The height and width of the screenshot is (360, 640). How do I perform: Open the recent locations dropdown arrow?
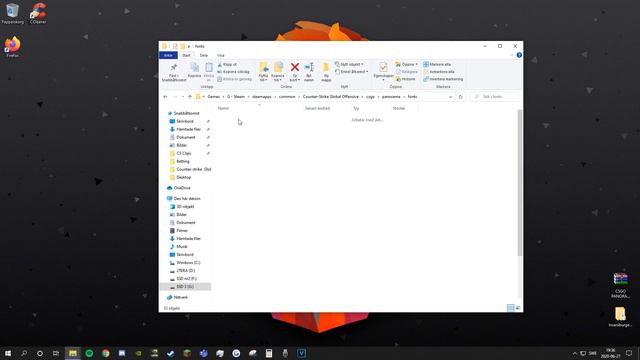point(182,97)
